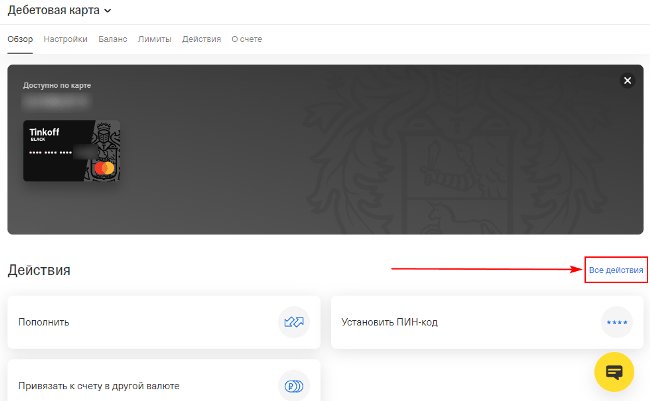This screenshot has height=401, width=650.
Task: Open the yellow chat support button
Action: (x=614, y=372)
